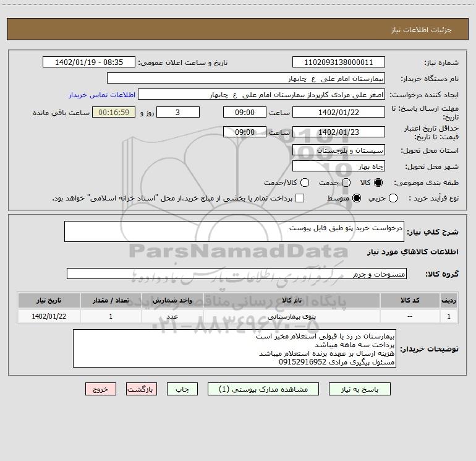Click the delivery city field چاه بهار
This screenshot has width=476, height=461.
pyautogui.click(x=339, y=166)
